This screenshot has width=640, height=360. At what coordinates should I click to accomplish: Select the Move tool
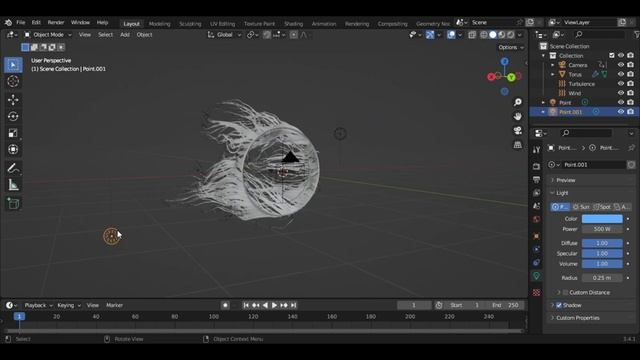coord(13,100)
